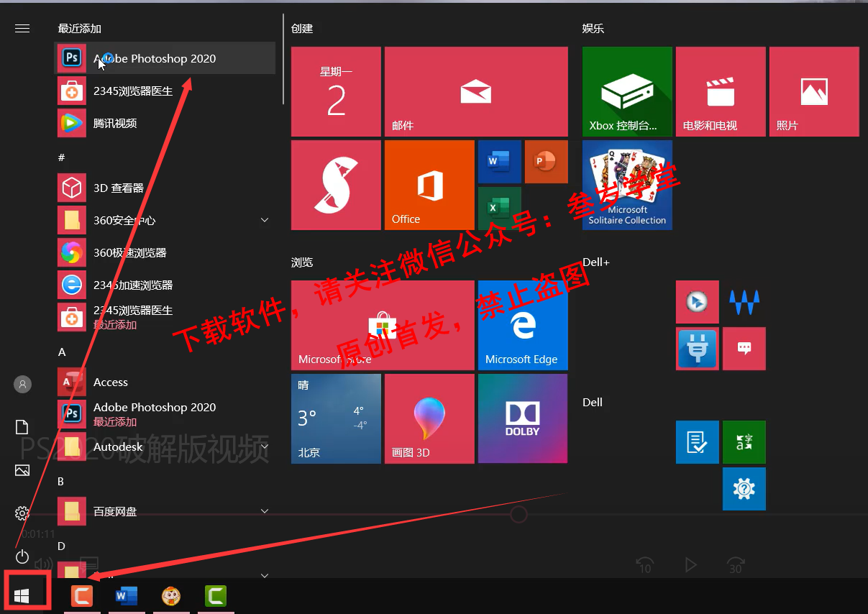Select the Dell+ tile group title
This screenshot has height=614, width=868.
point(596,262)
